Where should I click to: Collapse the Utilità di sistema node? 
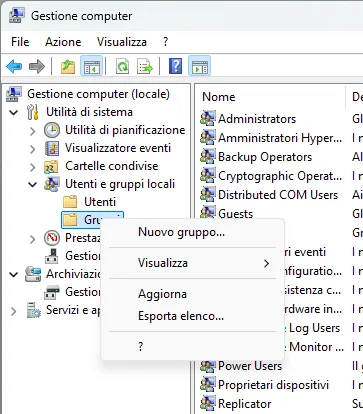coord(14,112)
